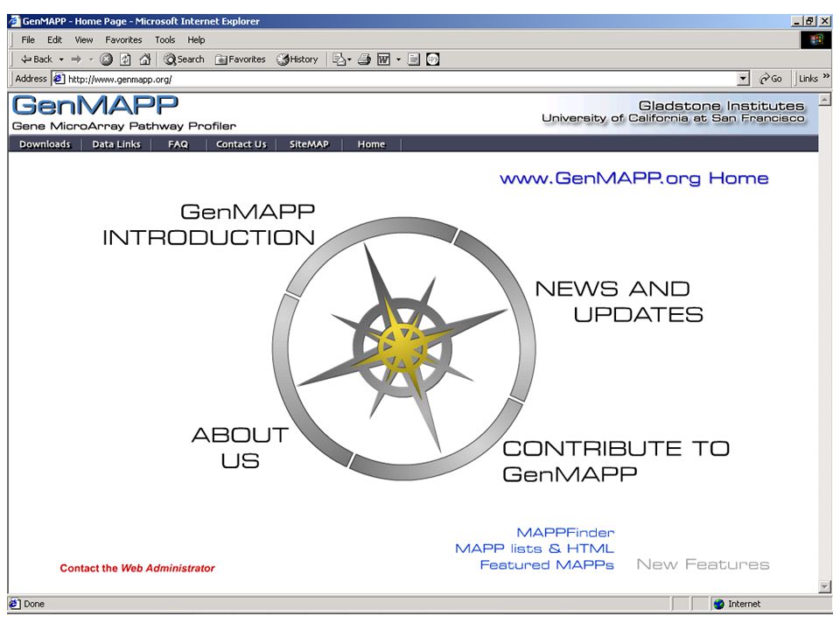Open the View menu
Image resolution: width=840 pixels, height=630 pixels.
click(84, 40)
